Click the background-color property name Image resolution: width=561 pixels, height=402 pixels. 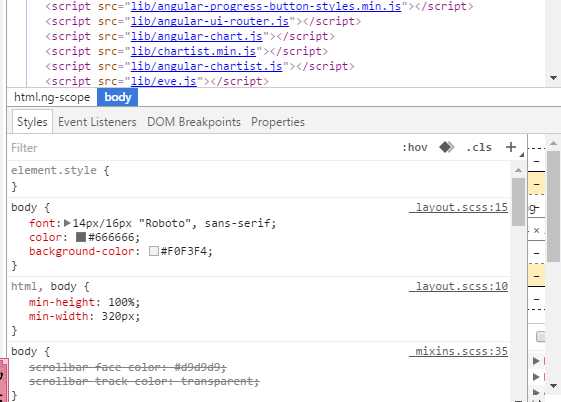click(x=81, y=251)
